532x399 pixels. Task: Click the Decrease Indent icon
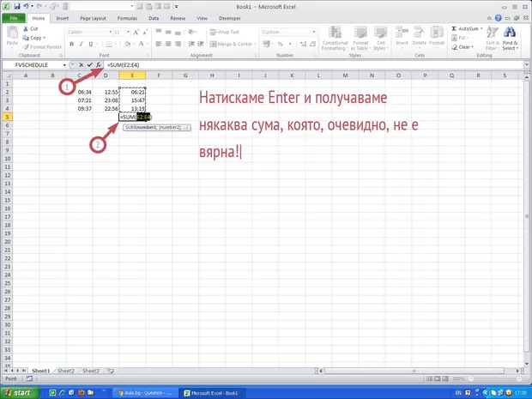point(191,44)
